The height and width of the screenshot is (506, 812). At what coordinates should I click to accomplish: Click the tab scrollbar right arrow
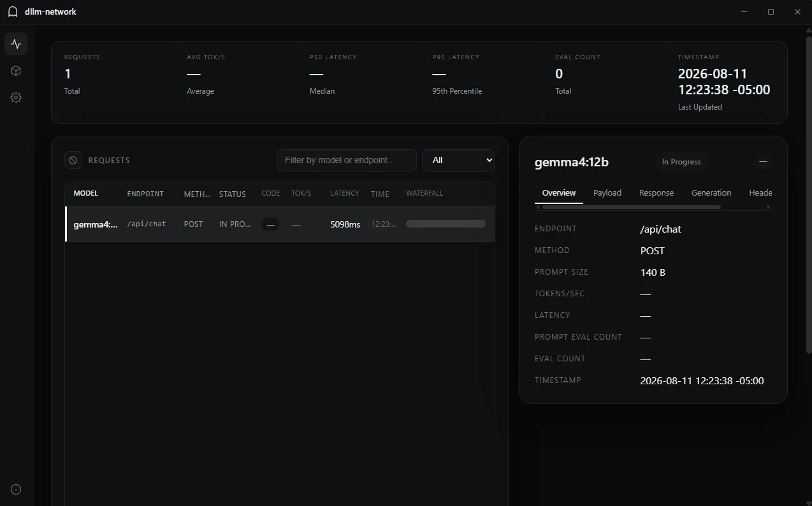click(x=768, y=207)
